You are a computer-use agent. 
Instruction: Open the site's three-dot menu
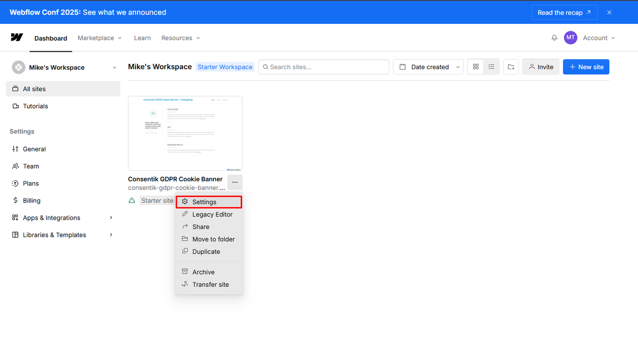click(235, 182)
